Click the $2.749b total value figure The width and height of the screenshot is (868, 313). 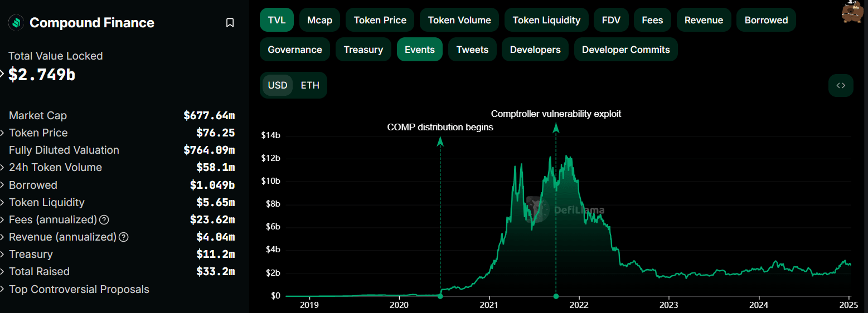point(42,75)
